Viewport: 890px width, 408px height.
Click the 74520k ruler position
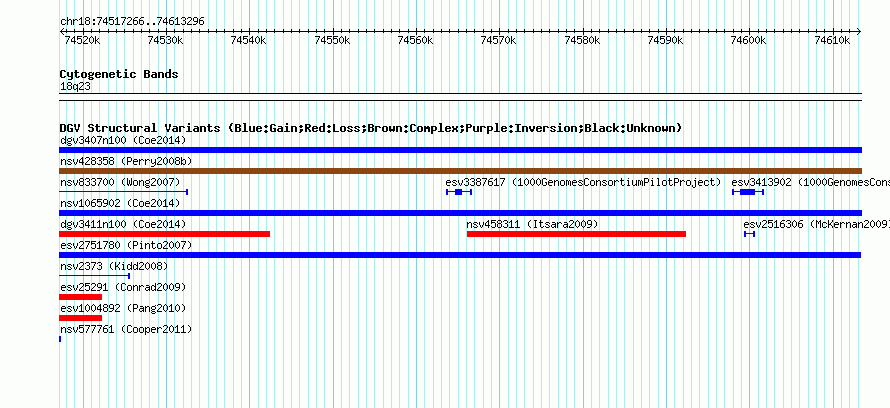pyautogui.click(x=83, y=40)
